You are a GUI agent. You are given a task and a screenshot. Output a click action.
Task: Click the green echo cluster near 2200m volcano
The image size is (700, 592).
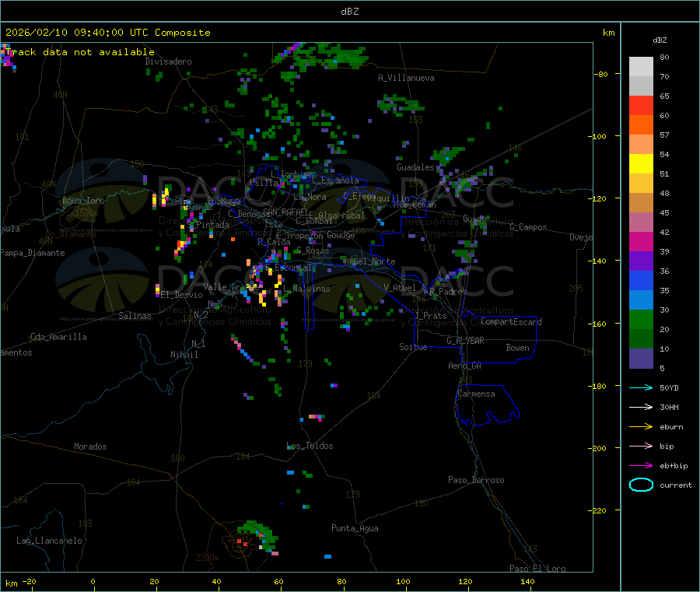click(258, 534)
